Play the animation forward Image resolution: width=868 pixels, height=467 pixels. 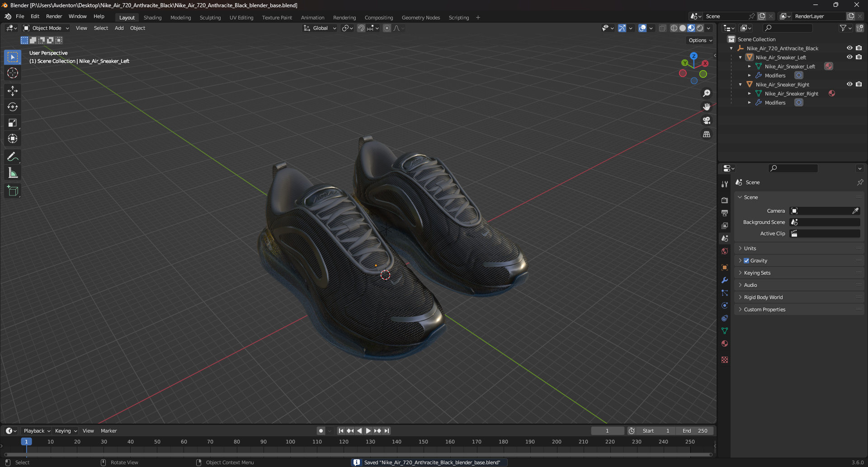(368, 431)
